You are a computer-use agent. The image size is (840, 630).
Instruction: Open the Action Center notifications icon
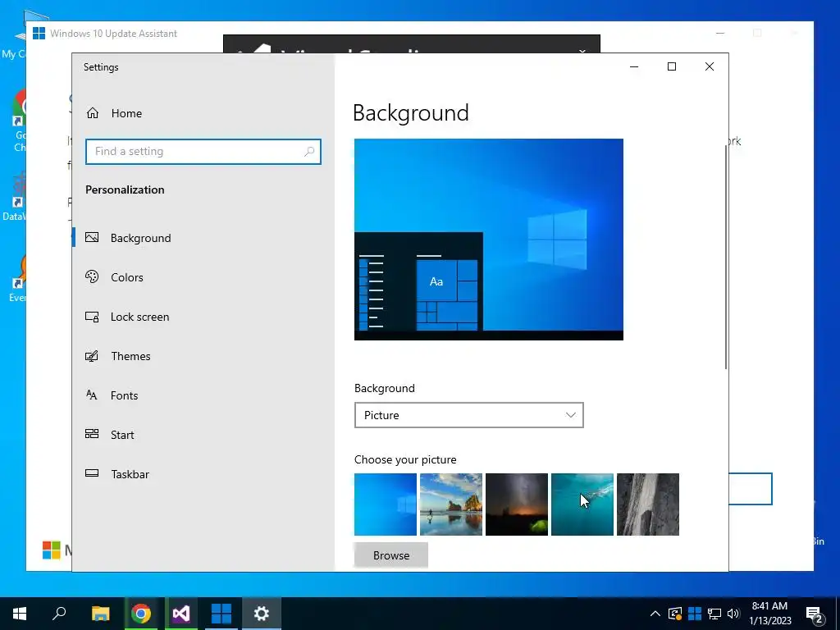[815, 614]
